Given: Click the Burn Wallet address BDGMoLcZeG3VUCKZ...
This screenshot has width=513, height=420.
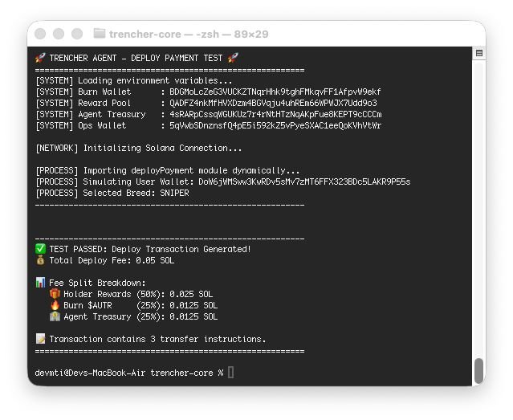Looking at the screenshot, I should (x=275, y=92).
